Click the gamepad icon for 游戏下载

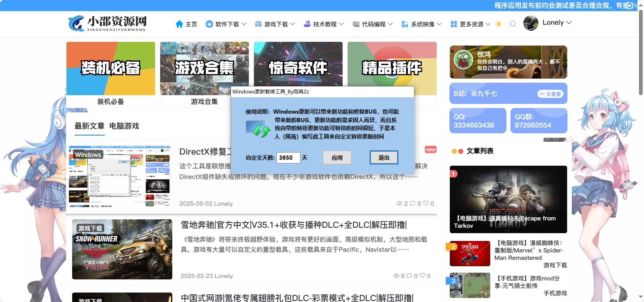click(258, 24)
